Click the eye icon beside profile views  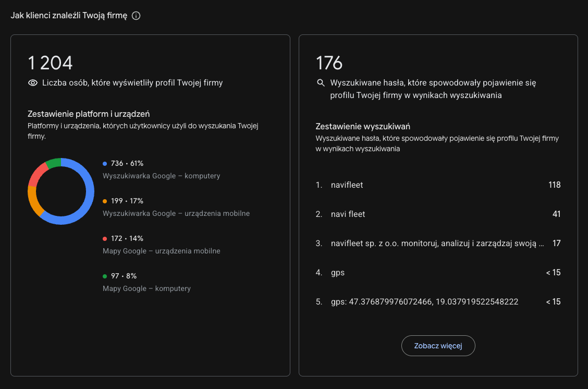(33, 83)
